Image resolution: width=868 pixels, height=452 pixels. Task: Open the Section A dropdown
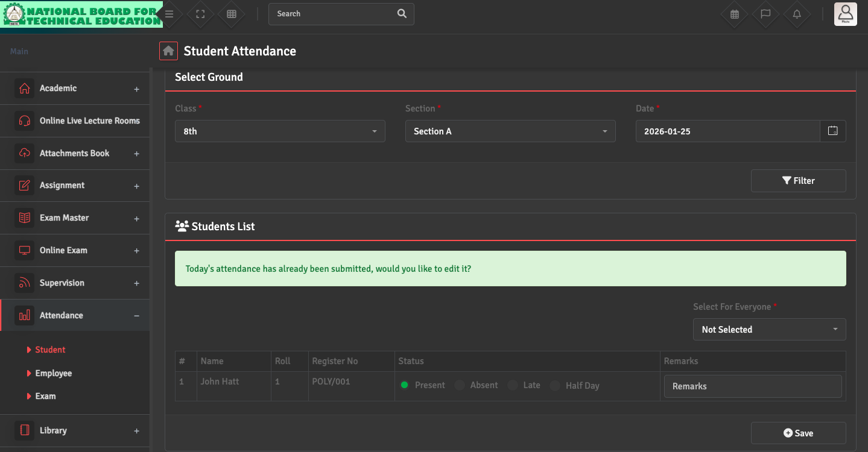[x=510, y=131]
